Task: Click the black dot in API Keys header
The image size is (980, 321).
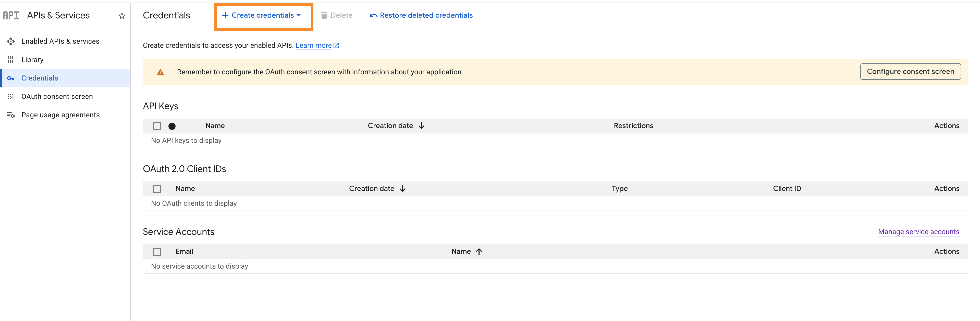Action: pos(172,126)
